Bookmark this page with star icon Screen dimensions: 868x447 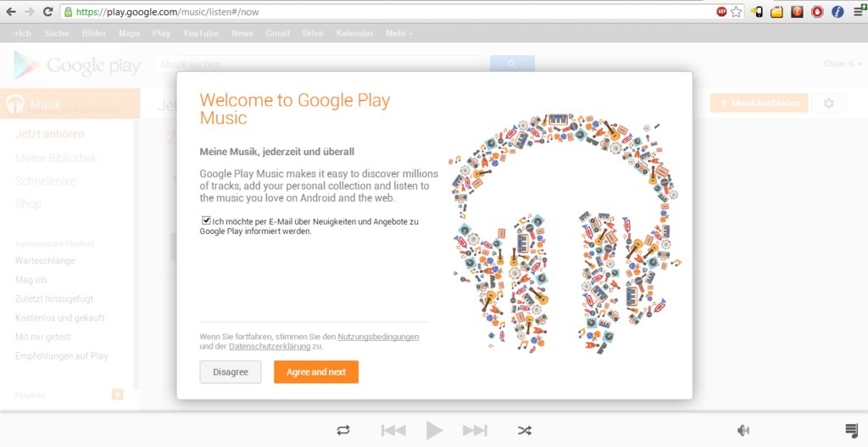tap(737, 12)
